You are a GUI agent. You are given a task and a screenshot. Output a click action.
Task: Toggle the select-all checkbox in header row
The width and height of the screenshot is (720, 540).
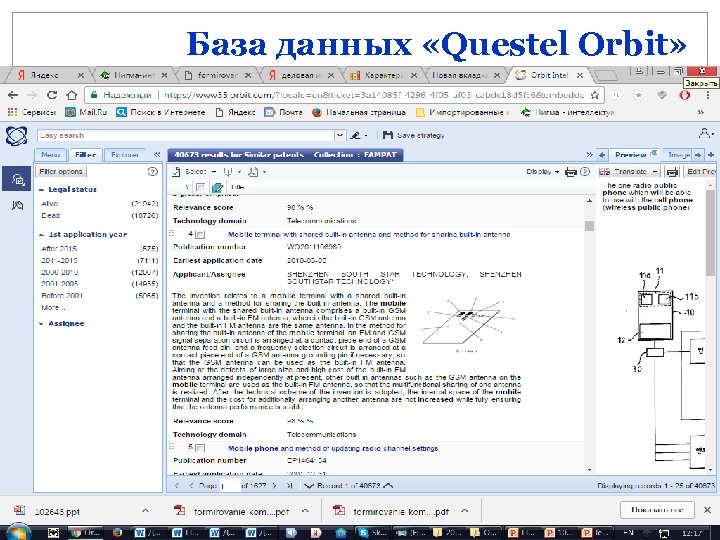click(200, 187)
